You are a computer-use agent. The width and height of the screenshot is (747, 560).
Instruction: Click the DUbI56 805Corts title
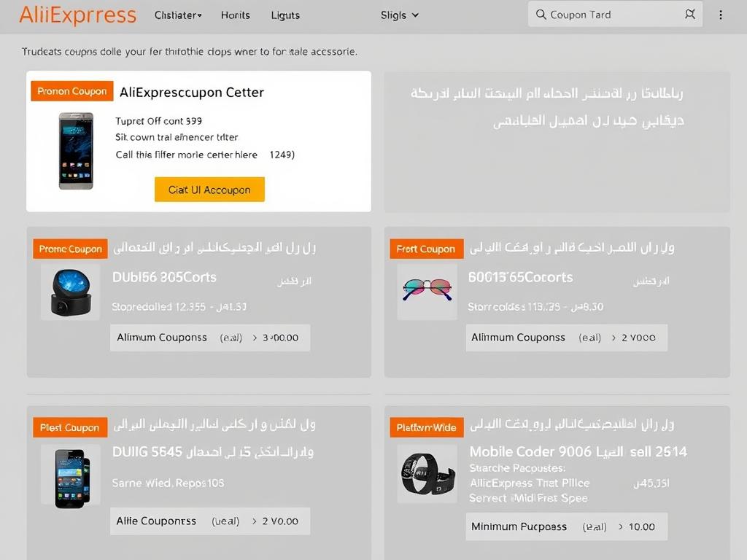click(164, 277)
